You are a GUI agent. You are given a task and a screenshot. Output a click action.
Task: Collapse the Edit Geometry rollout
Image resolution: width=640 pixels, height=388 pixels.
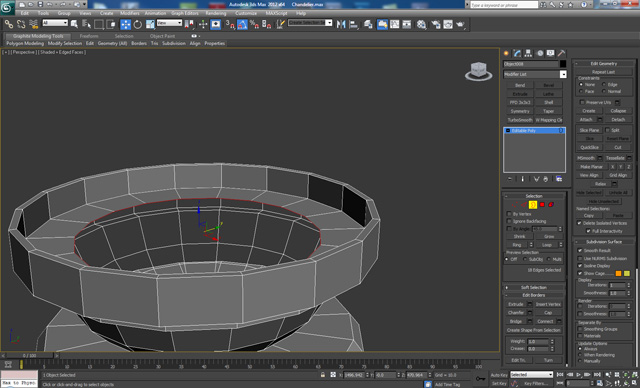[604, 63]
